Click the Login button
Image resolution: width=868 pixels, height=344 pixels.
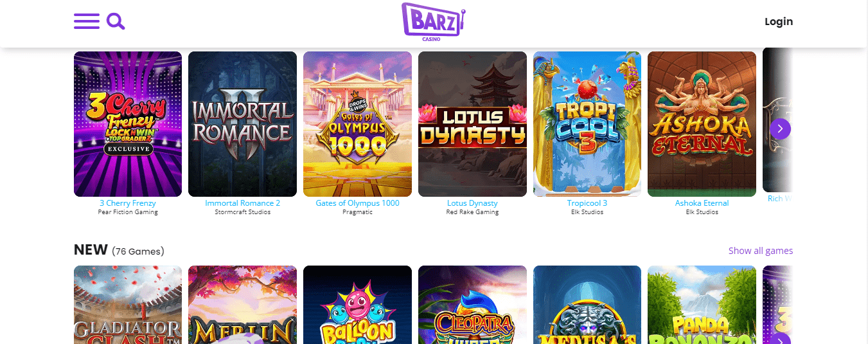pos(779,21)
